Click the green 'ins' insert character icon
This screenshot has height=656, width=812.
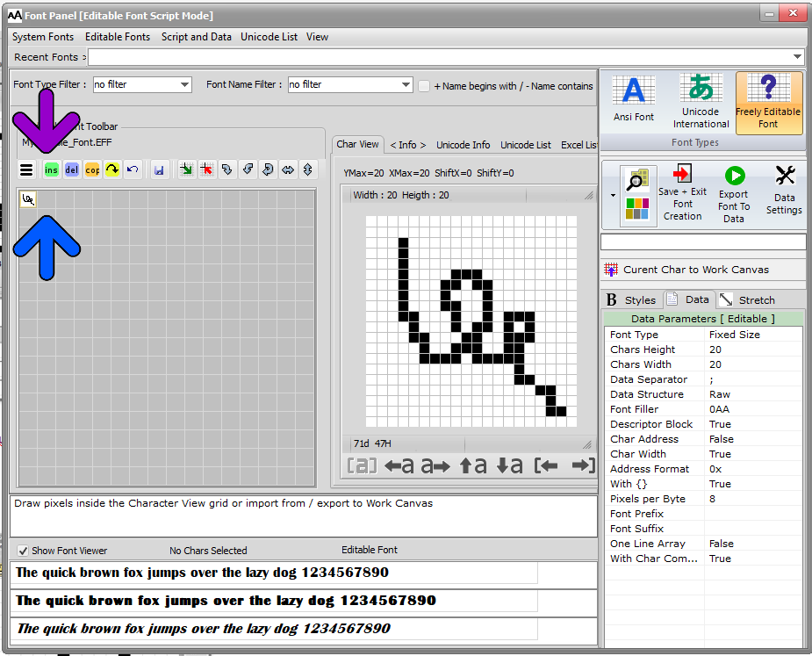pos(51,170)
